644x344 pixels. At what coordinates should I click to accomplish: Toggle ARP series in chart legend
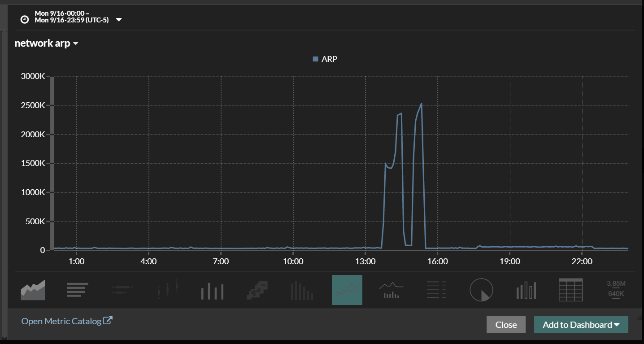click(x=325, y=59)
